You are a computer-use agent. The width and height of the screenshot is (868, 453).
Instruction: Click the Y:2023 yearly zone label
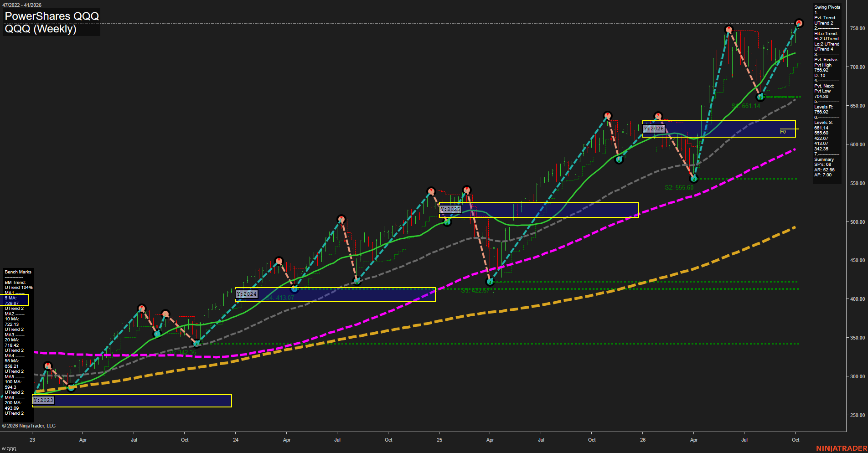tap(43, 400)
